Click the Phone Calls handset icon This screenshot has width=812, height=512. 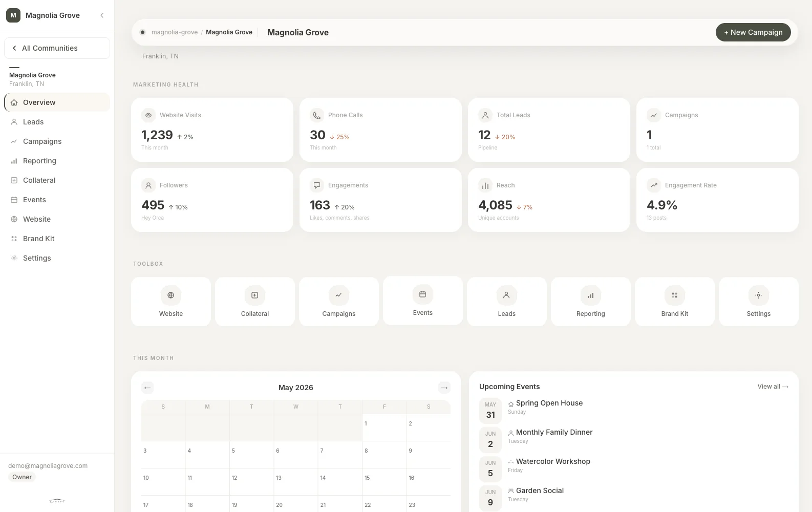pos(317,115)
